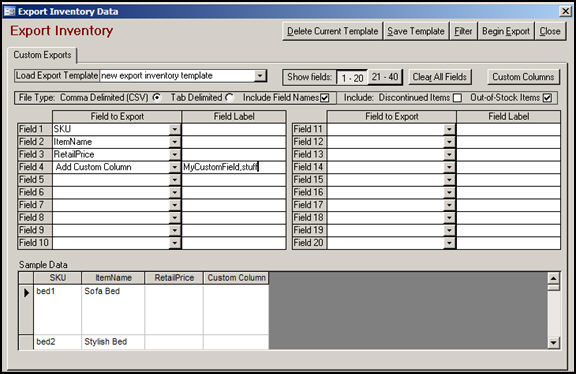
Task: Select Comma Delimited (CSV) file type
Action: [157, 98]
